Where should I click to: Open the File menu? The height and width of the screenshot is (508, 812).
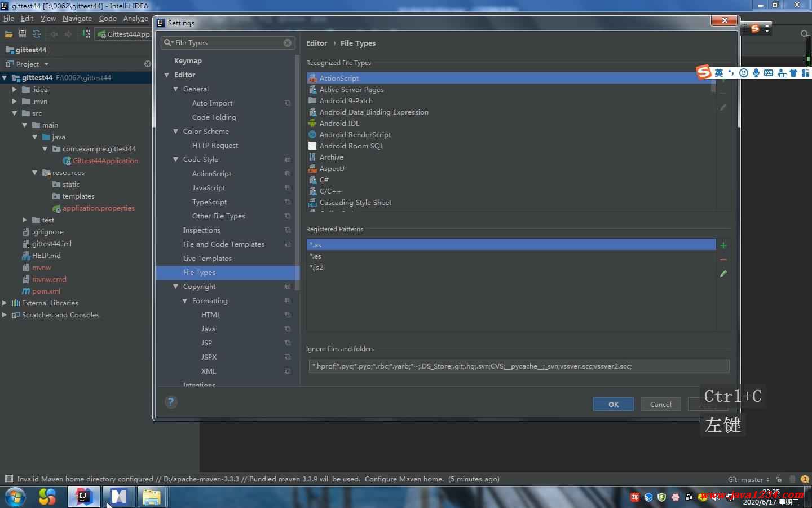tap(8, 19)
